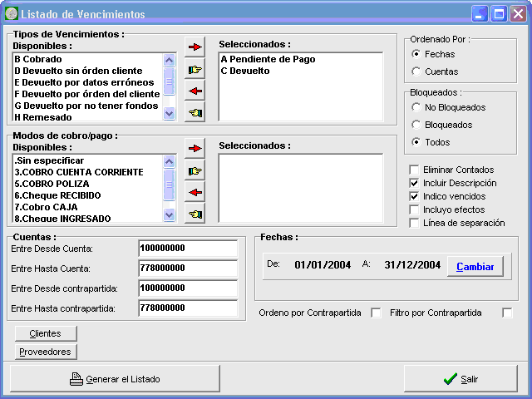Toggle the Filtro por Contrapartida checkbox

pyautogui.click(x=507, y=313)
